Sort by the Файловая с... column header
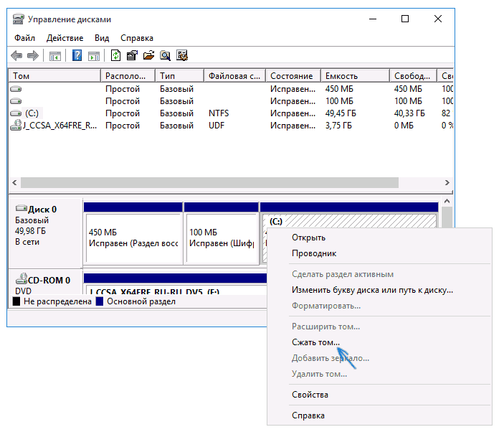The height and width of the screenshot is (432, 504). pos(234,76)
